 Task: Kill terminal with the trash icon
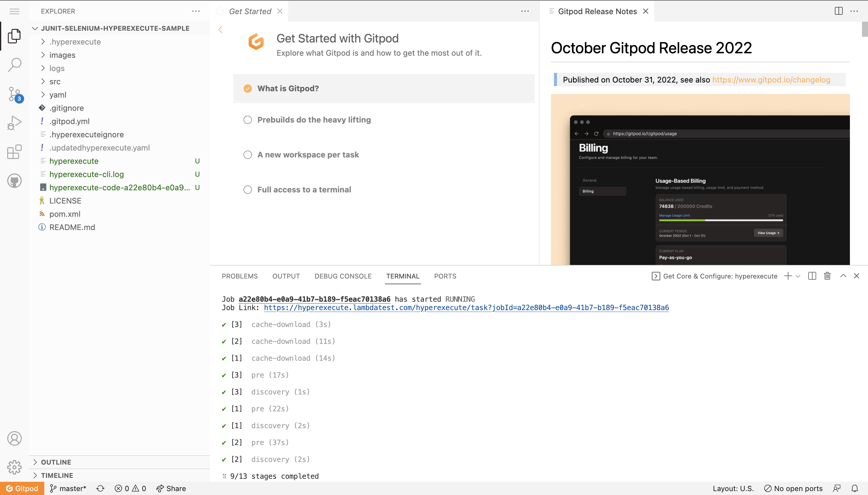point(827,276)
